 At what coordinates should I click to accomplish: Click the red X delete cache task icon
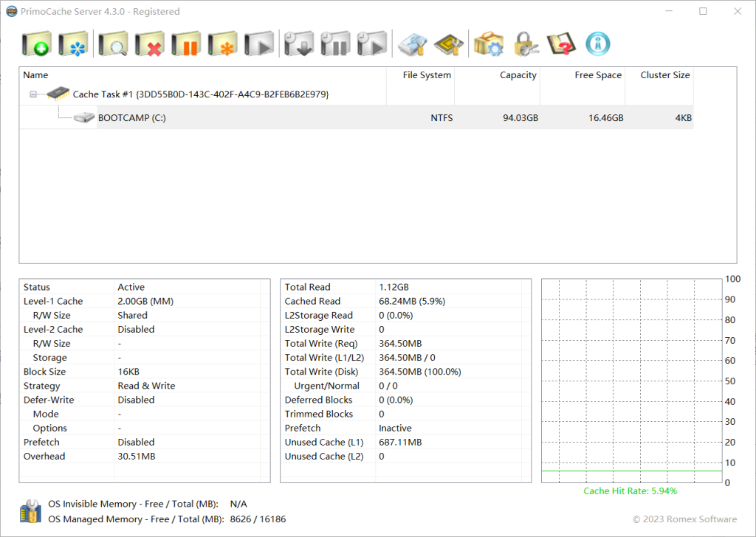coord(150,44)
